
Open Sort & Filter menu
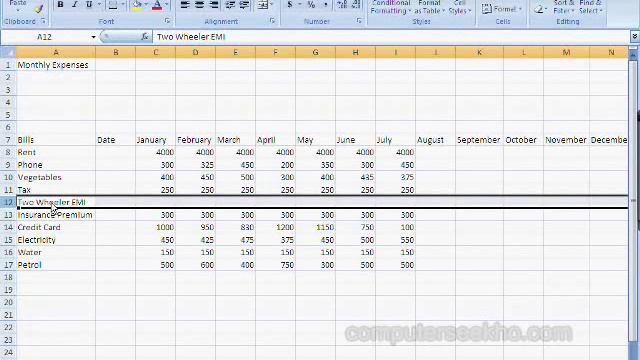click(564, 7)
